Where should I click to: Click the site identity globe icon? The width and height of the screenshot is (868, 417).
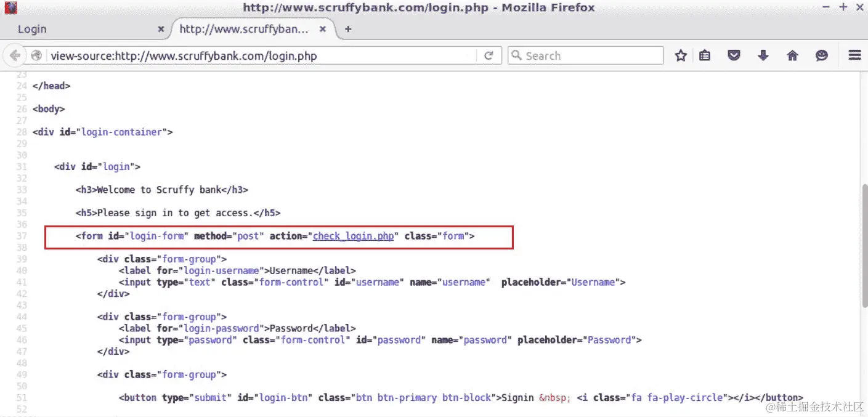36,55
